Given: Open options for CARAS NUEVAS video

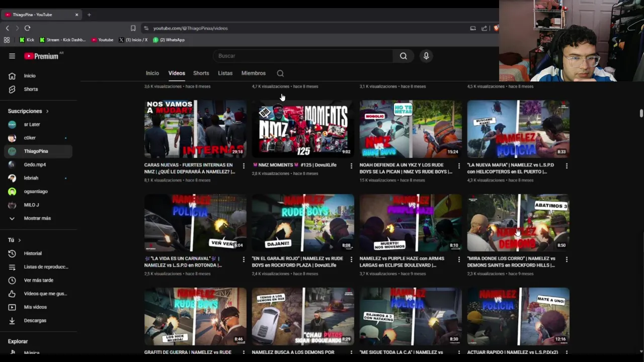Looking at the screenshot, I should pyautogui.click(x=244, y=165).
